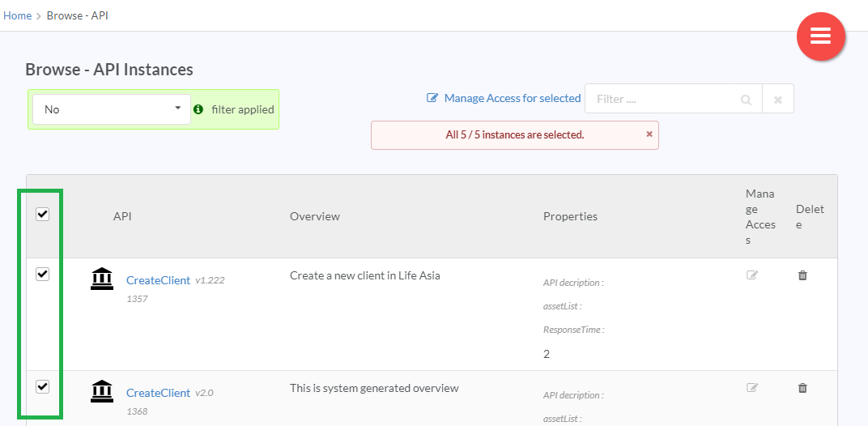This screenshot has height=426, width=868.
Task: Click the search magnifier icon in filter
Action: tap(746, 100)
